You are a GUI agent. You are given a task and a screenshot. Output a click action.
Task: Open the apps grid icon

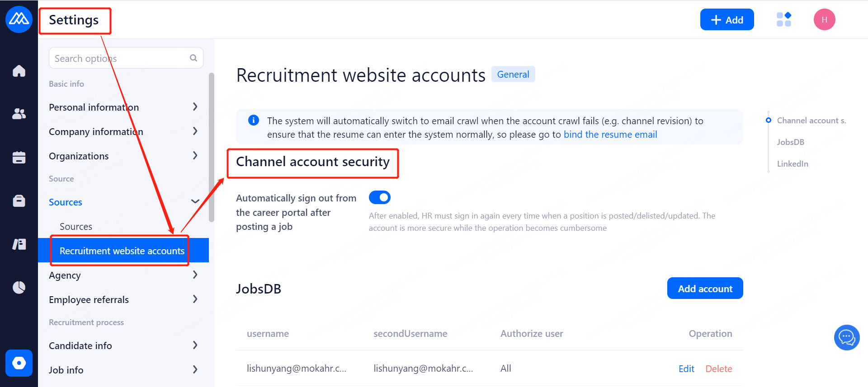tap(784, 19)
